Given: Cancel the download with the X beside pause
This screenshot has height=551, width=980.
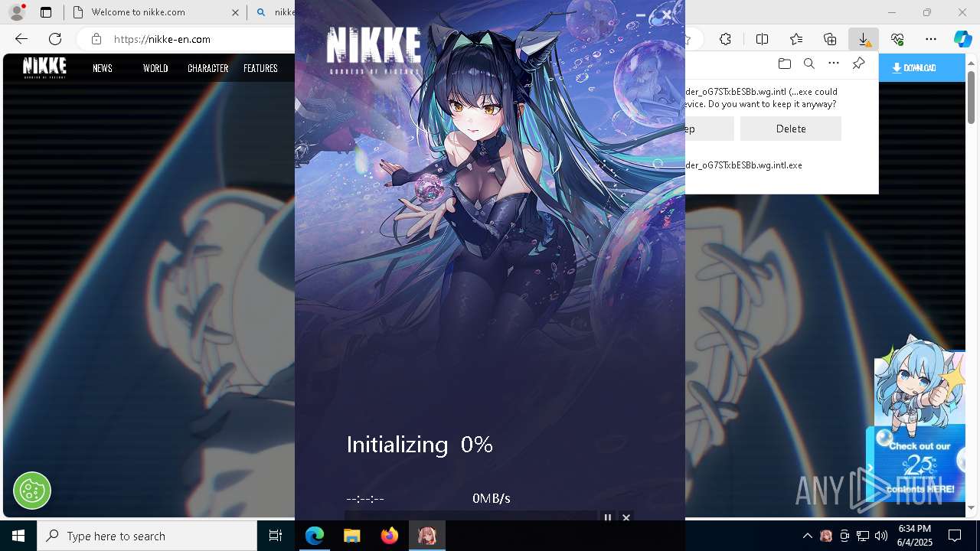Looking at the screenshot, I should 626,518.
